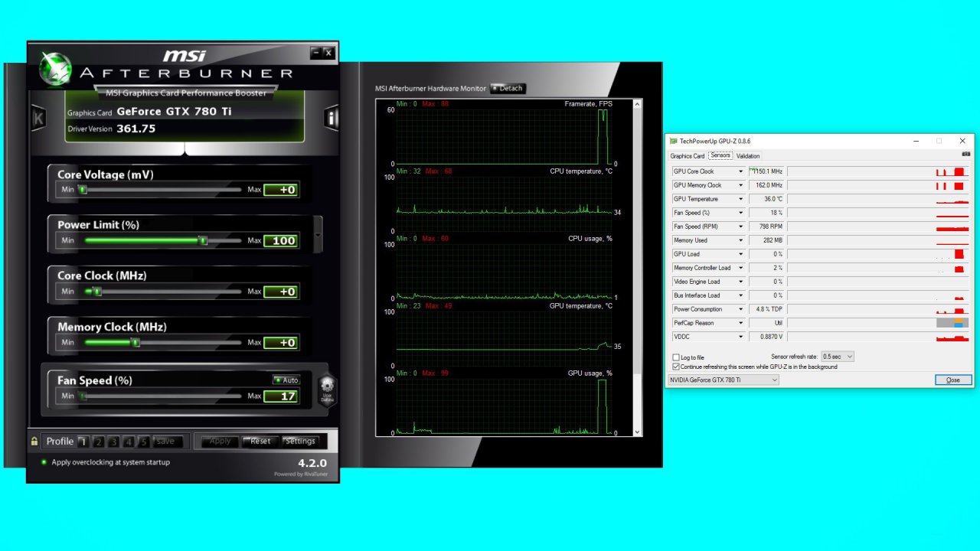Click the Apply button in Afterburner
The height and width of the screenshot is (551, 980).
(220, 441)
